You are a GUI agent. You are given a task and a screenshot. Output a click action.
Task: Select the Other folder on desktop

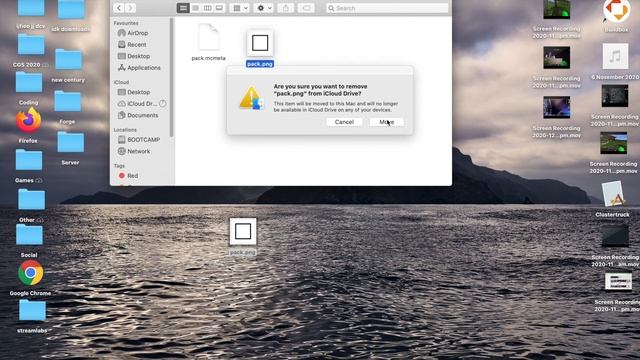(31, 205)
